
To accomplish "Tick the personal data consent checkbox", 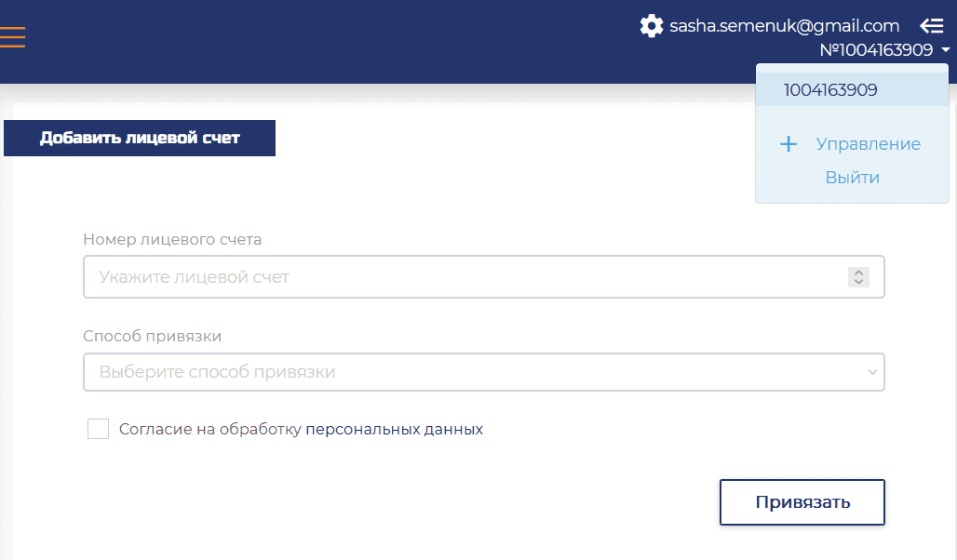I will click(98, 429).
